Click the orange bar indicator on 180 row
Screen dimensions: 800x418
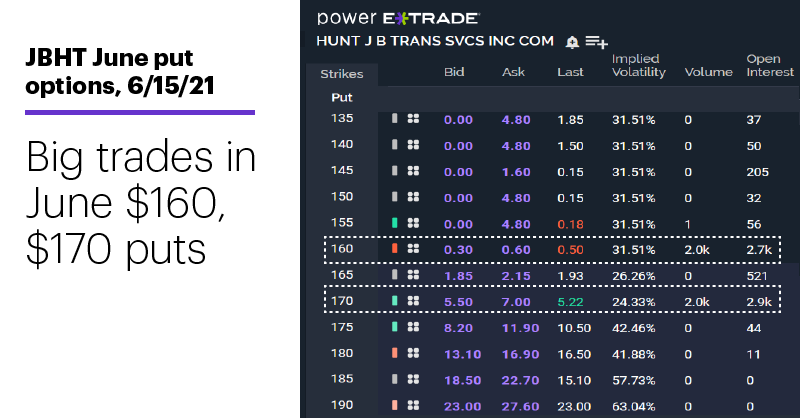point(394,353)
